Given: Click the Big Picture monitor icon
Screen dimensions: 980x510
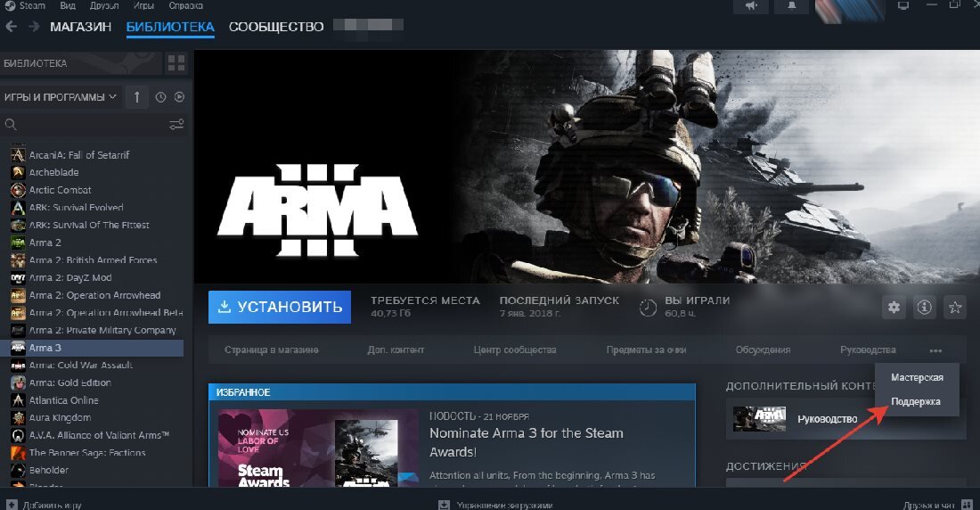Looking at the screenshot, I should coord(902,5).
